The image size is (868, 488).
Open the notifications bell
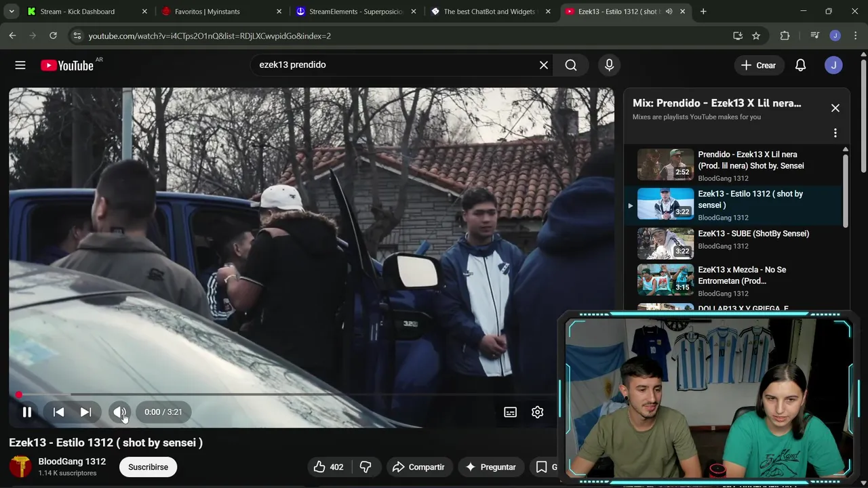point(800,65)
